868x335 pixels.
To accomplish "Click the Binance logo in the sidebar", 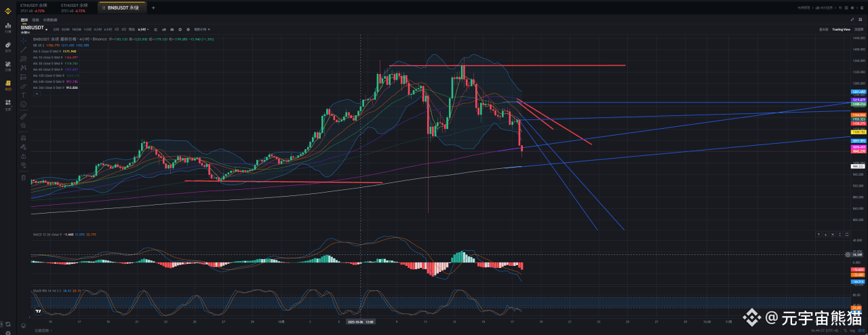I will 8,11.
